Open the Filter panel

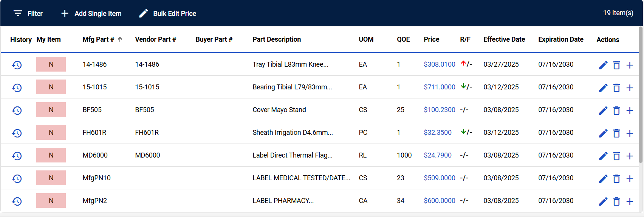tap(28, 14)
